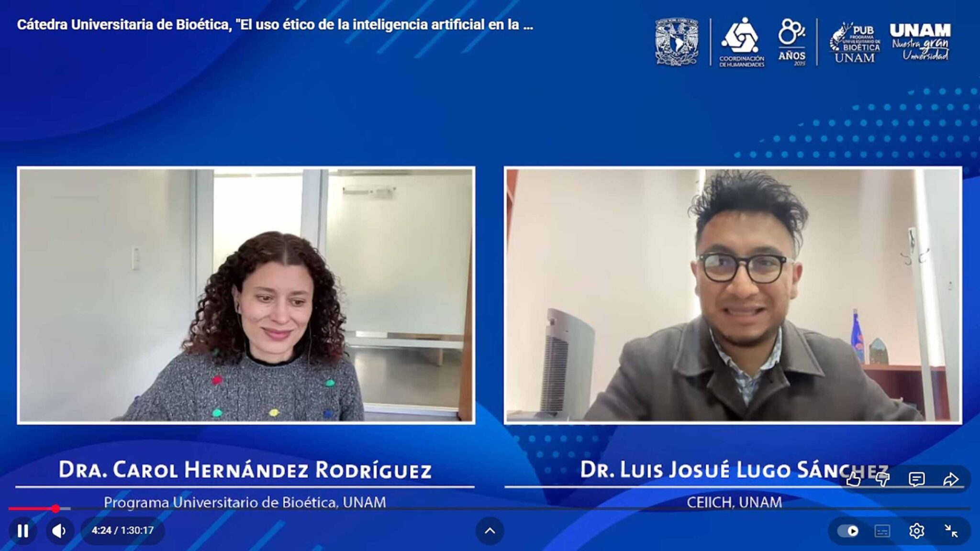Viewport: 980px width, 551px height.
Task: Click the Cátedra Universitaria de Bioética title
Action: pyautogui.click(x=275, y=25)
